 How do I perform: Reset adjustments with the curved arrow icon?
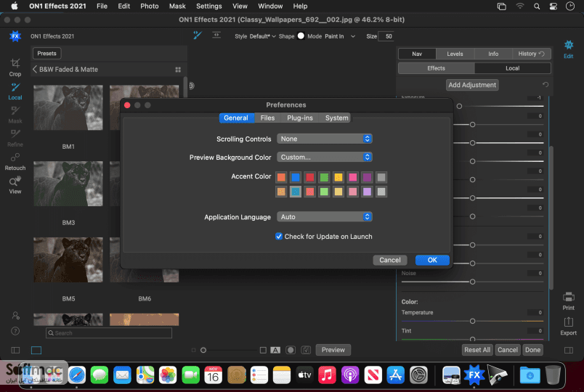tap(546, 84)
